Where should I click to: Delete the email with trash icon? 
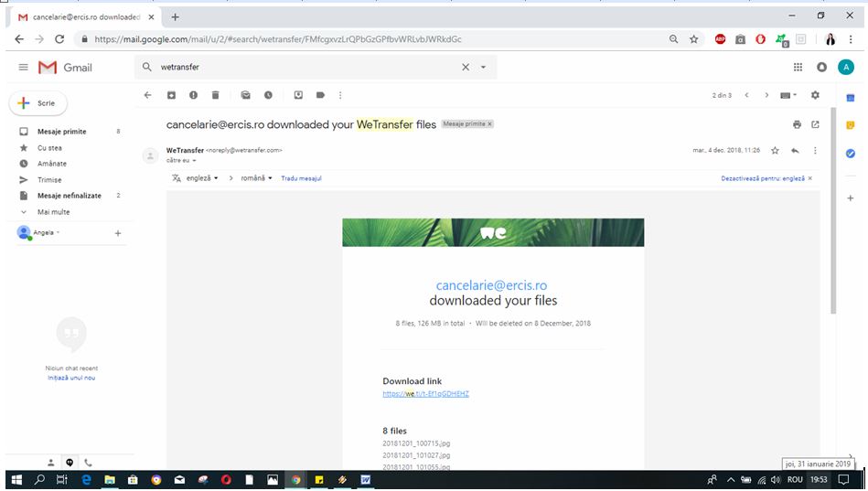[x=215, y=95]
